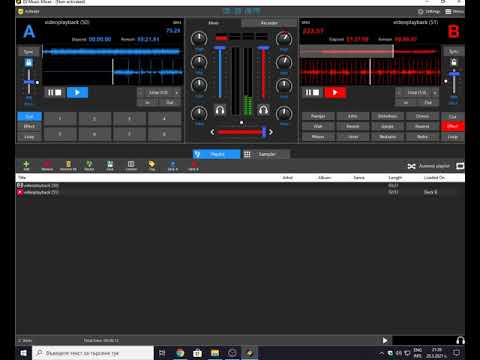
Task: Load track with the red Deck B icon
Action: click(193, 165)
